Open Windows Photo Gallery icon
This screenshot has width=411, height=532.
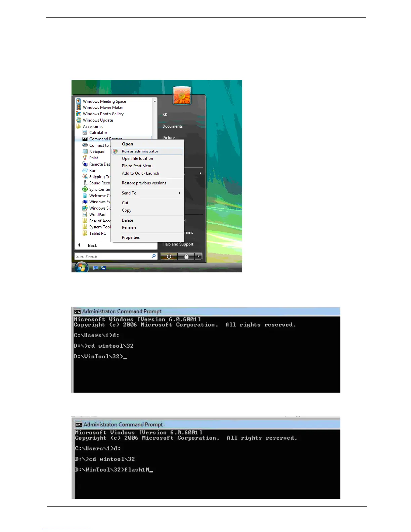click(79, 114)
